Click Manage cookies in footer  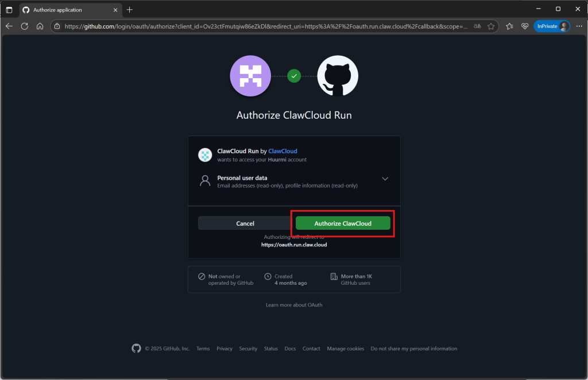345,348
